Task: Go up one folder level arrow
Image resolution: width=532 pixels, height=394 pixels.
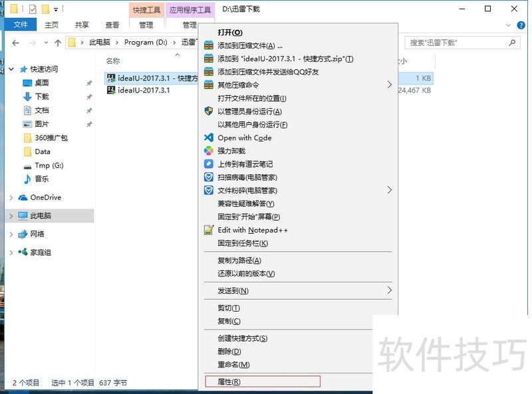Action: pos(58,43)
